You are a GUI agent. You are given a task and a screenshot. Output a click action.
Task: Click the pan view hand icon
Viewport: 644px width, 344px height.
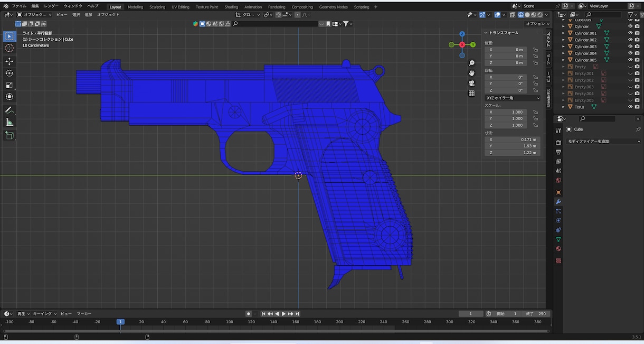[471, 73]
